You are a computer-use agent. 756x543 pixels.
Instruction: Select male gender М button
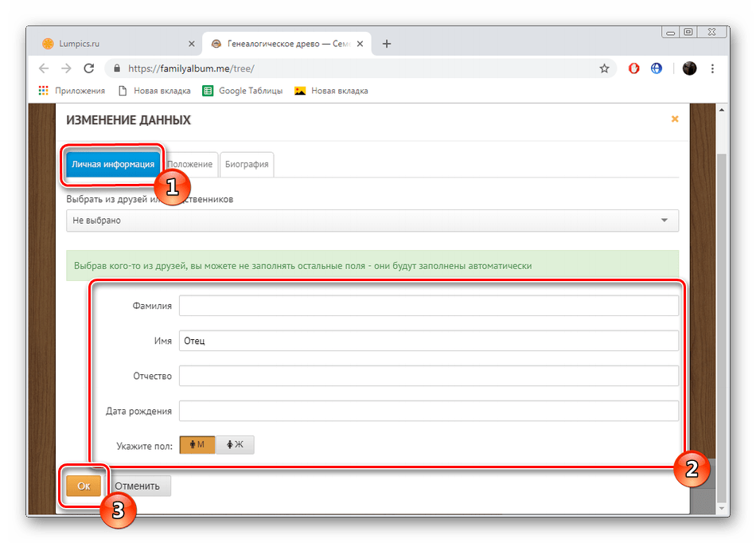point(197,444)
